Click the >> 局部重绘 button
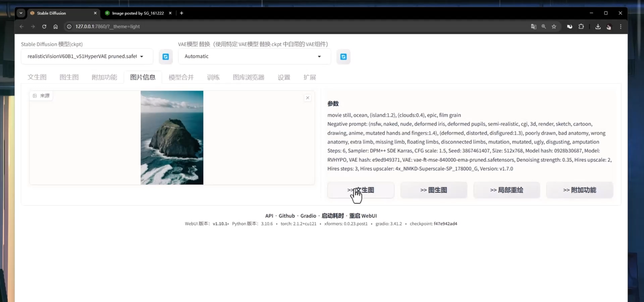Image resolution: width=644 pixels, height=302 pixels. point(506,190)
